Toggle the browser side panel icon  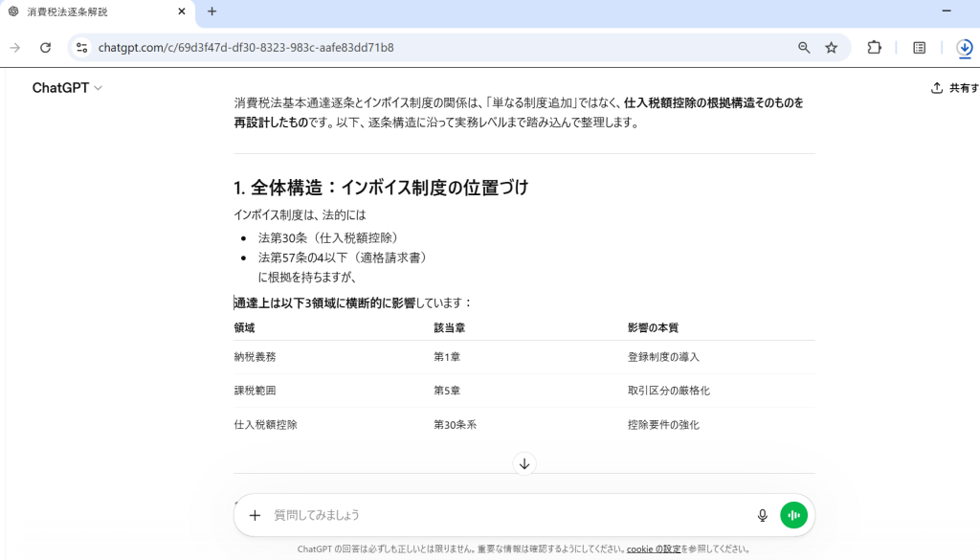coord(919,48)
